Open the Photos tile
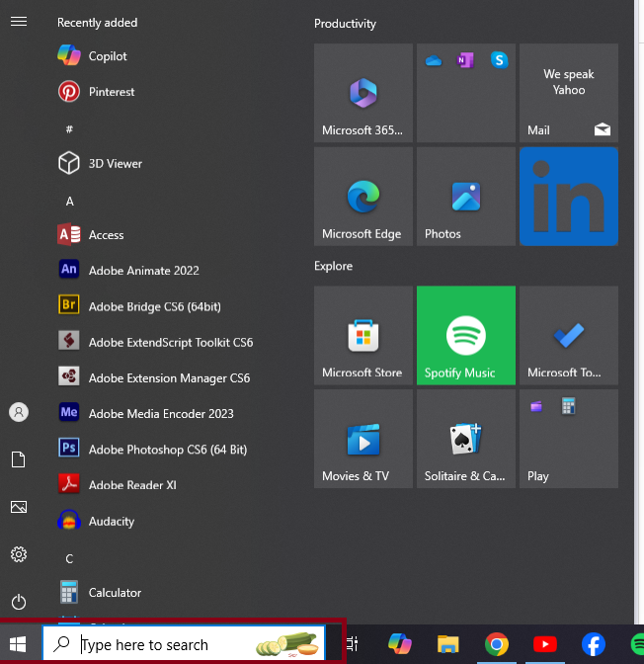The height and width of the screenshot is (664, 644). 466,197
